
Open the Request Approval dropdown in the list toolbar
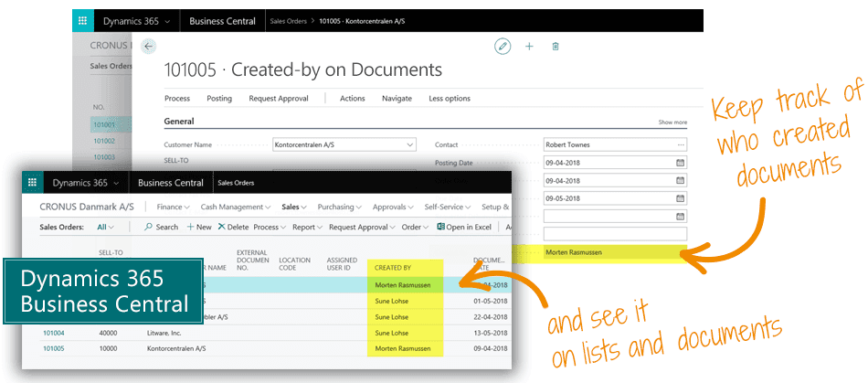(362, 227)
